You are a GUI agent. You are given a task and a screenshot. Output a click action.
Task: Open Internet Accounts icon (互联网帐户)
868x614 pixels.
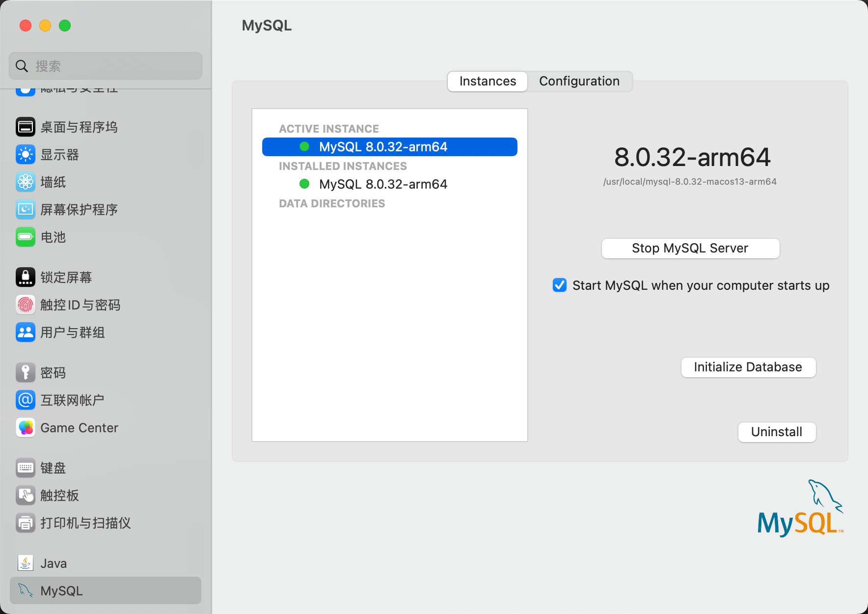click(x=26, y=400)
